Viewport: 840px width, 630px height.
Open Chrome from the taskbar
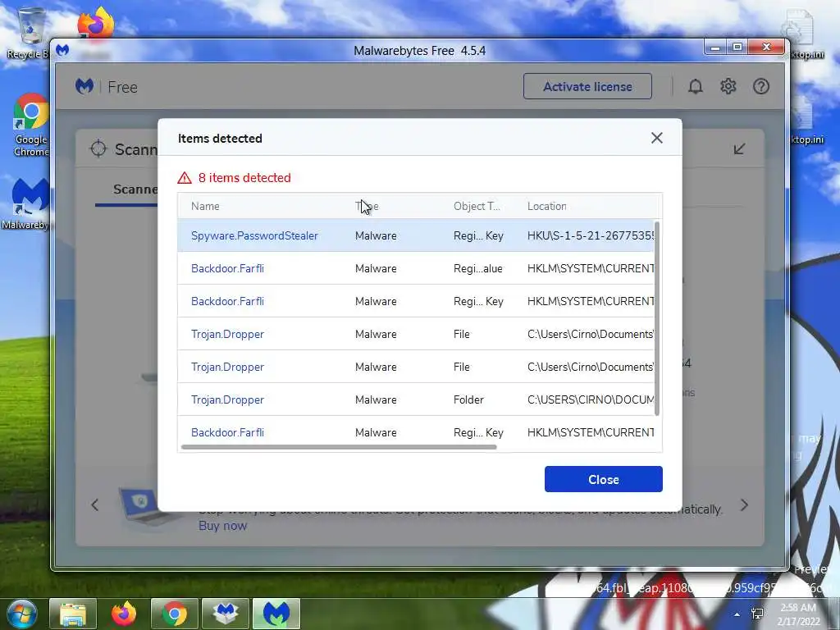174,614
